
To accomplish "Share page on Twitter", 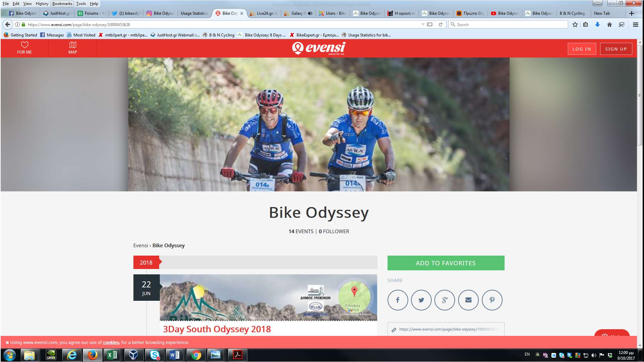I will (x=421, y=300).
